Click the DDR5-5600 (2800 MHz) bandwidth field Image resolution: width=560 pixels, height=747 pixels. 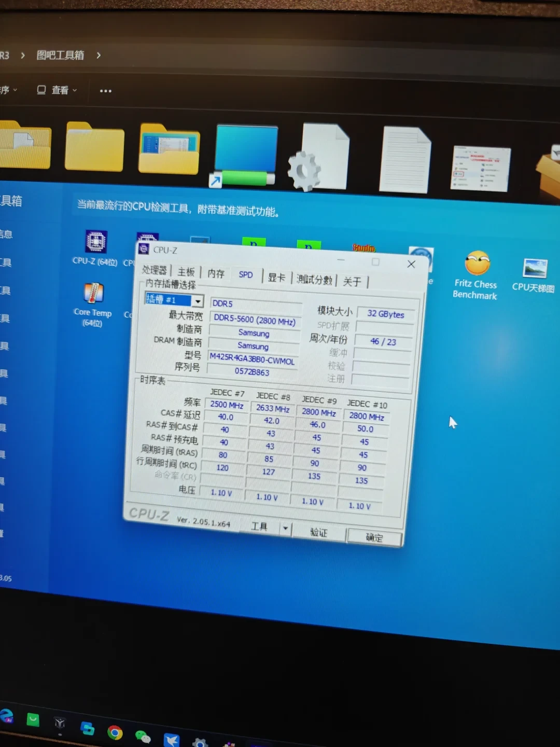point(255,321)
